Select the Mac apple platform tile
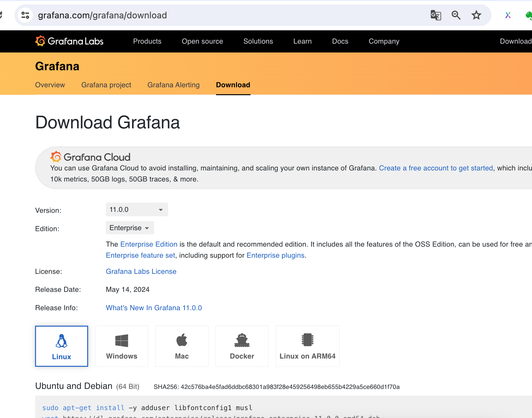Image resolution: width=532 pixels, height=418 pixels. (x=182, y=346)
